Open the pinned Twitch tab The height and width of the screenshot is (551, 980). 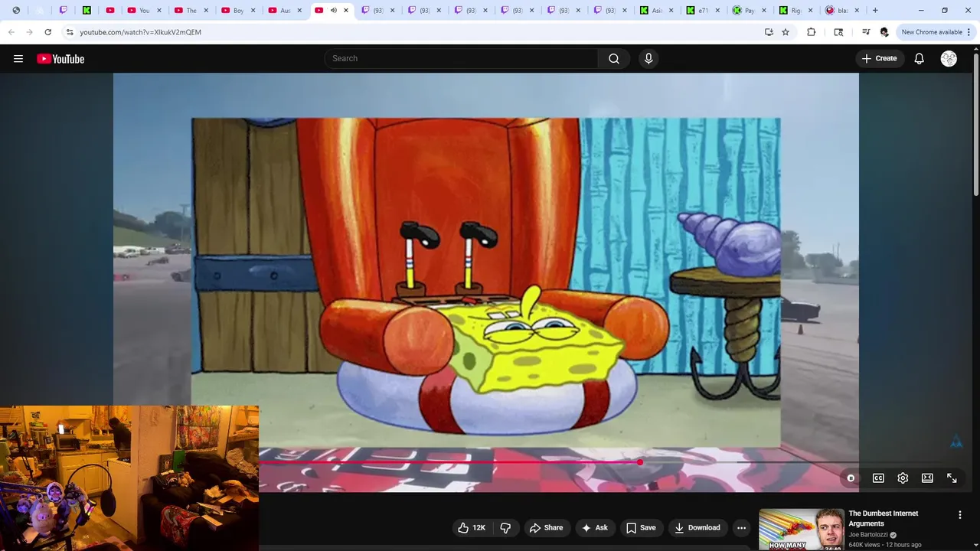tap(64, 11)
